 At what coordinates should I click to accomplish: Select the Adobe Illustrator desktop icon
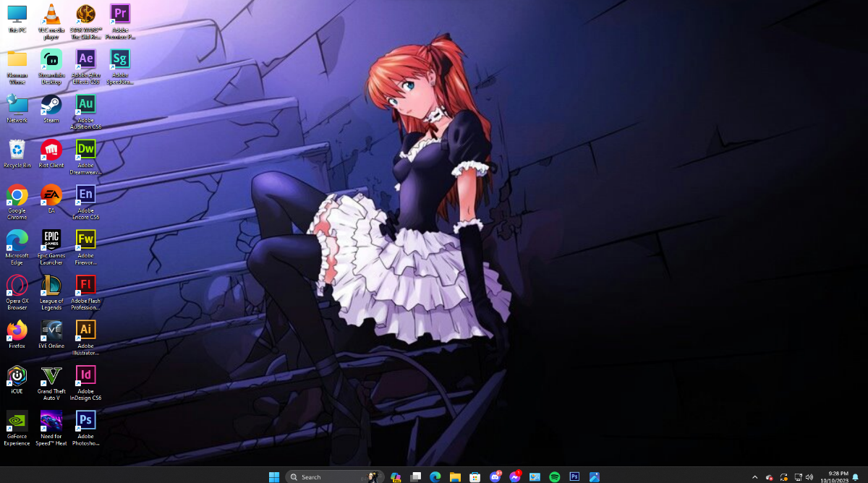tap(85, 330)
